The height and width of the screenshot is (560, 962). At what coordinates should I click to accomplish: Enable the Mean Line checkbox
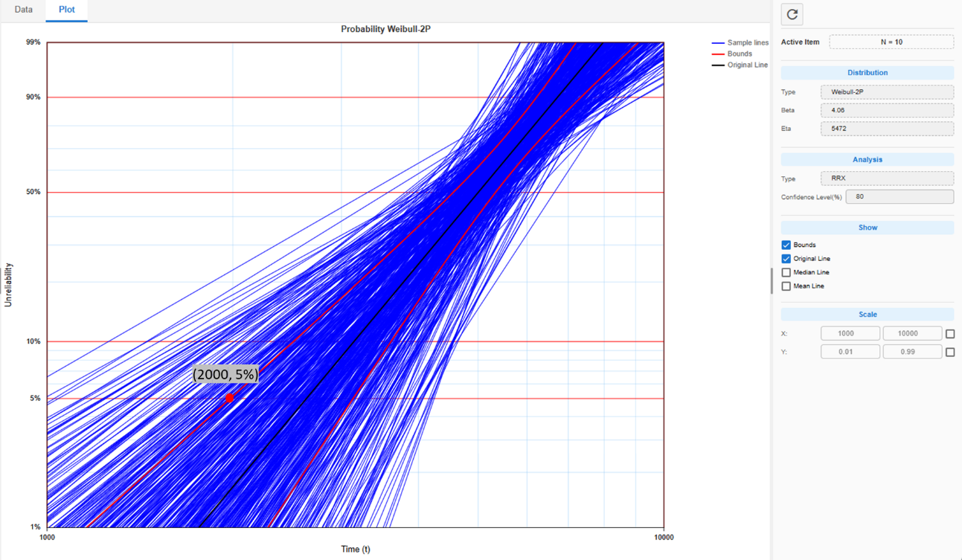[786, 286]
